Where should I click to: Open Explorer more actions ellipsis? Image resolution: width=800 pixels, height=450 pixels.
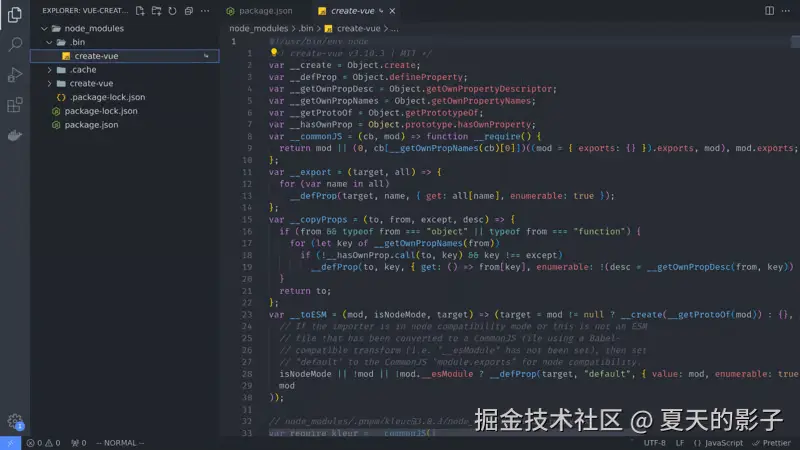point(205,11)
